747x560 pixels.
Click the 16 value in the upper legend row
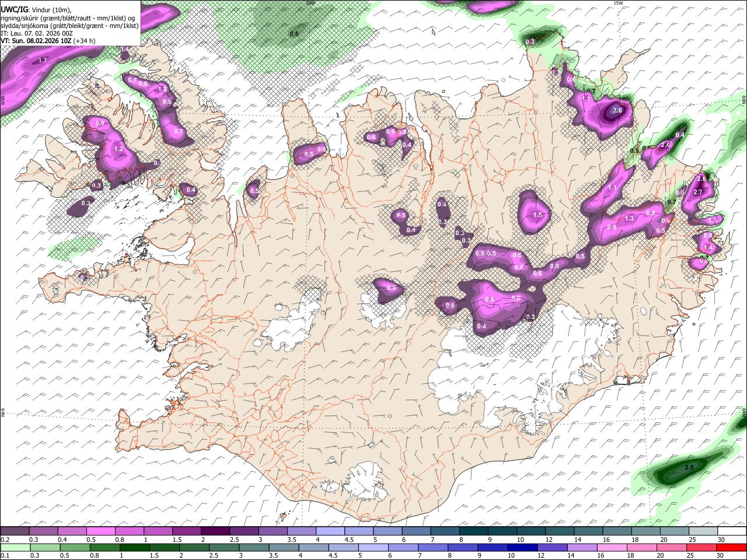click(x=607, y=540)
